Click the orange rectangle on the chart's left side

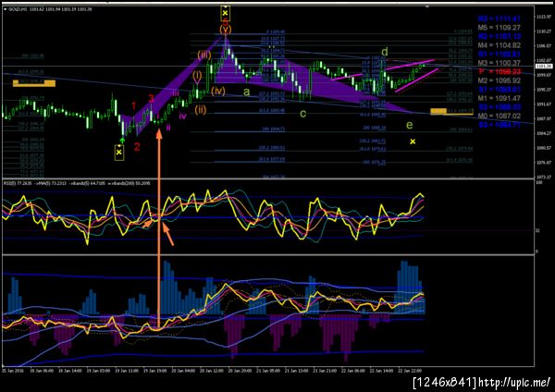34,83
